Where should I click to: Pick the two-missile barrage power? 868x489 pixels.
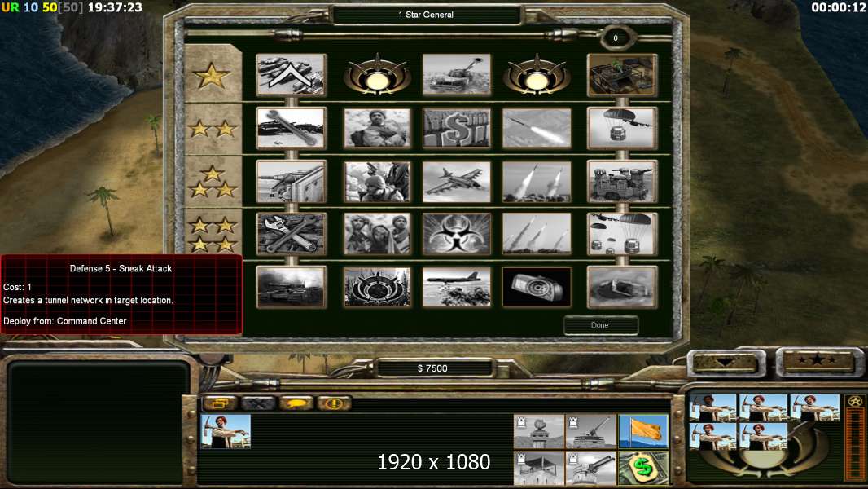pos(537,182)
